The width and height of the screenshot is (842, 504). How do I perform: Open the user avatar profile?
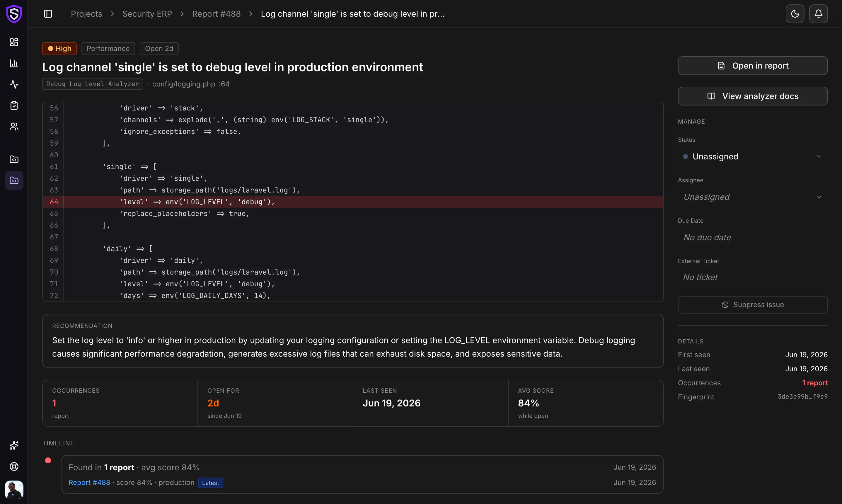[x=14, y=489]
